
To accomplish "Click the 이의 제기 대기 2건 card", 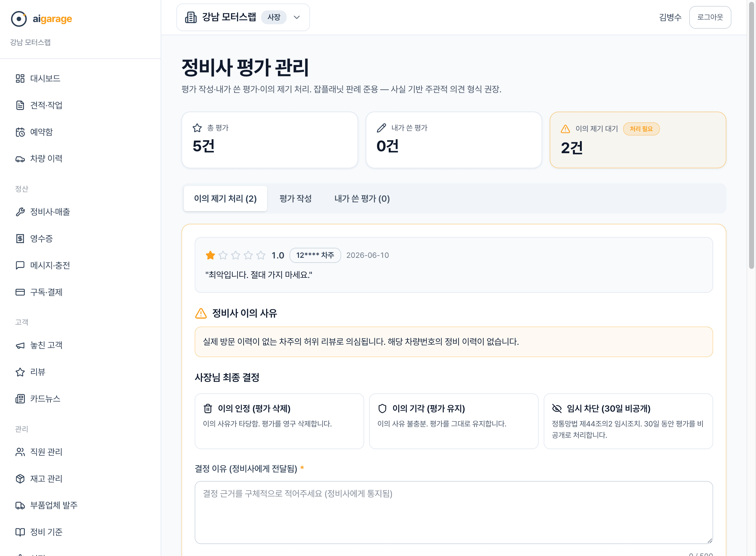I will coord(638,140).
